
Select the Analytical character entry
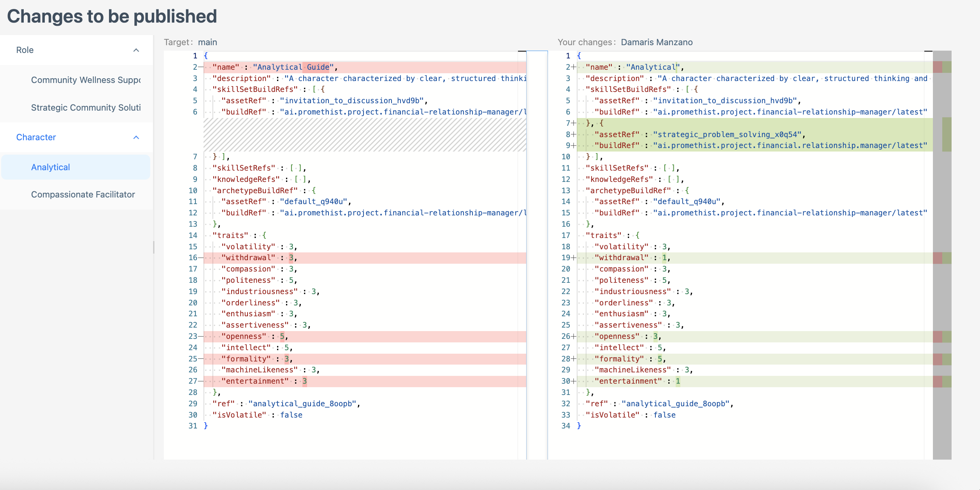(51, 167)
